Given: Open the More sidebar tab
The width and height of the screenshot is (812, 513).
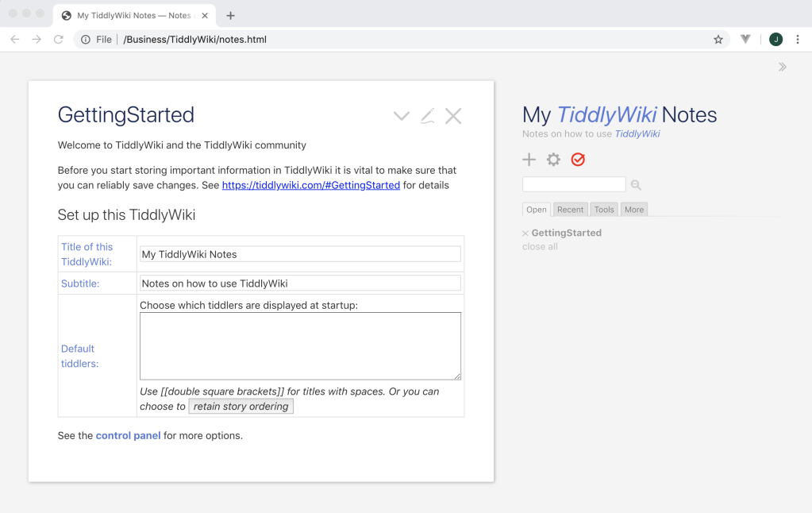Looking at the screenshot, I should pos(634,210).
